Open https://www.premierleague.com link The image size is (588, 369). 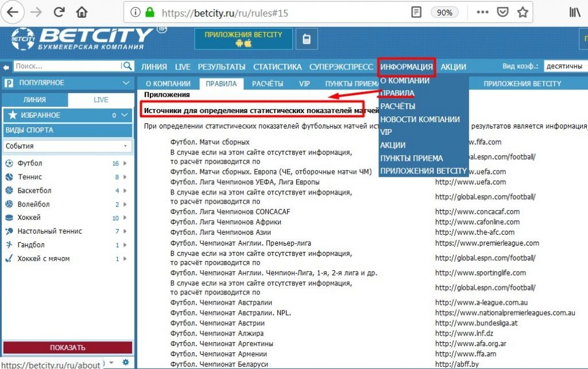(x=487, y=243)
